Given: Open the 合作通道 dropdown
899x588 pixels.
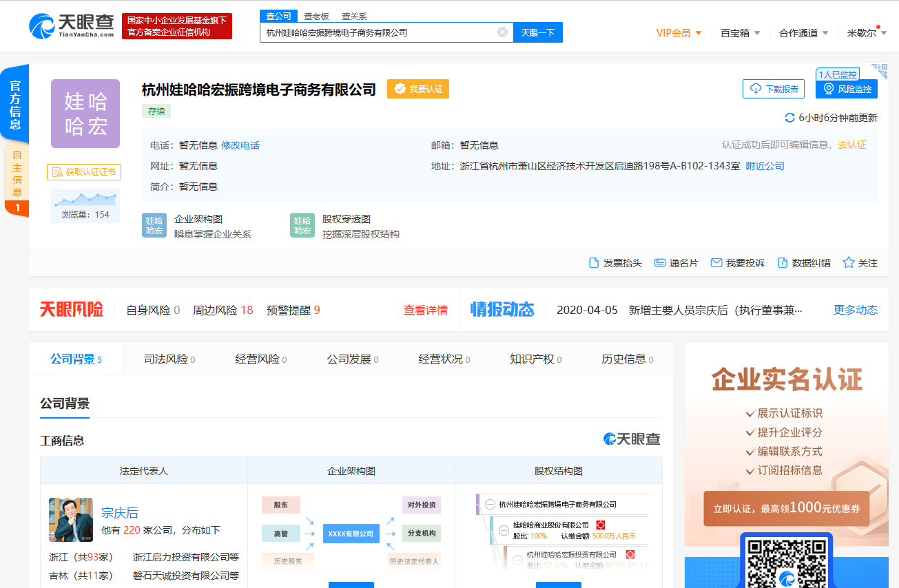Looking at the screenshot, I should point(805,32).
